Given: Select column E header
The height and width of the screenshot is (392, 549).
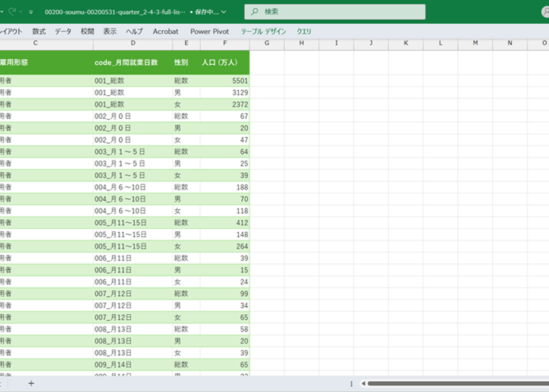Looking at the screenshot, I should point(187,43).
